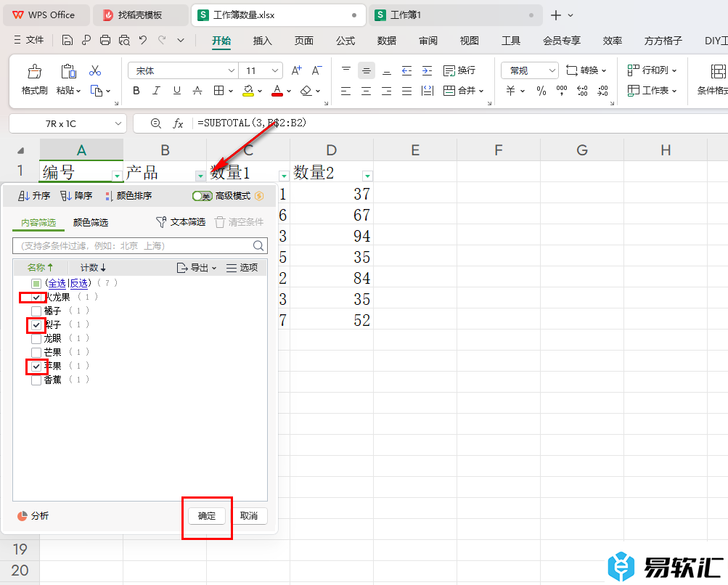Click the yellow fill color bucket
This screenshot has height=585, width=728.
coord(248,91)
